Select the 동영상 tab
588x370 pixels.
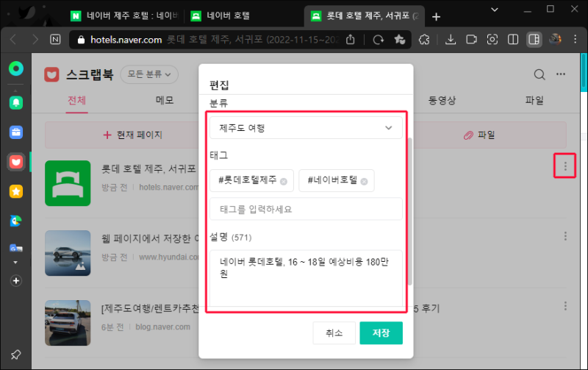click(442, 101)
